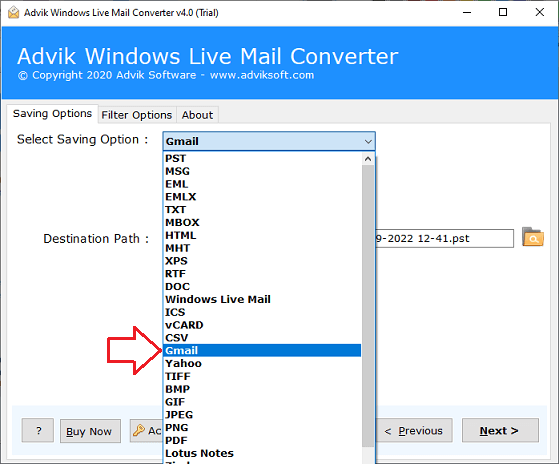Click the Buy Now button
Image resolution: width=559 pixels, height=464 pixels.
coord(90,431)
